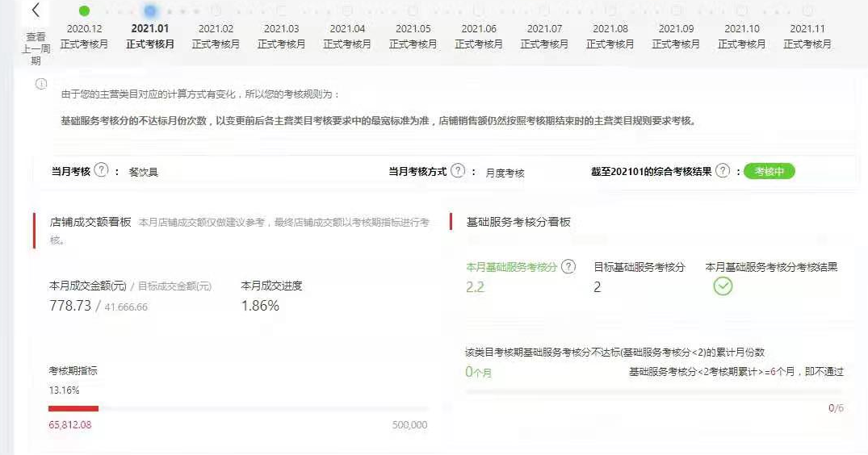Click the info icon beside the rule notice
This screenshot has width=868, height=455.
(x=41, y=84)
